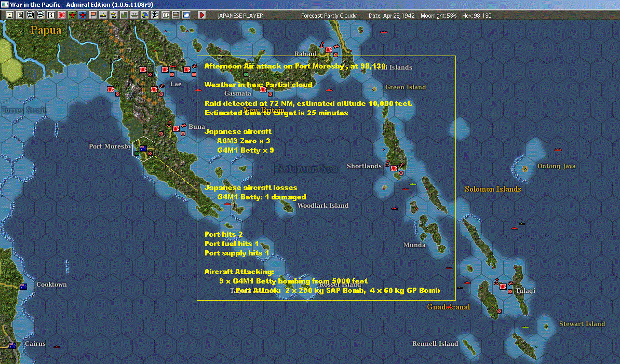Click the 'Solomon Islands' map label
Screen dimensions: 620x364
[x=493, y=189]
